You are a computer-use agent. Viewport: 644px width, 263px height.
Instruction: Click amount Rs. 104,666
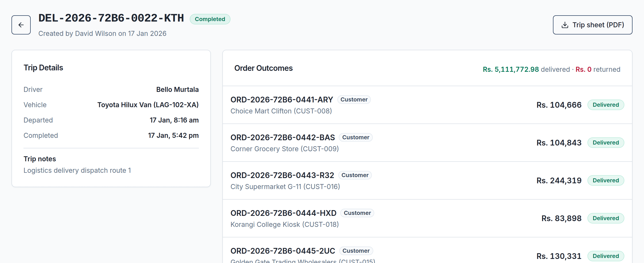[559, 105]
